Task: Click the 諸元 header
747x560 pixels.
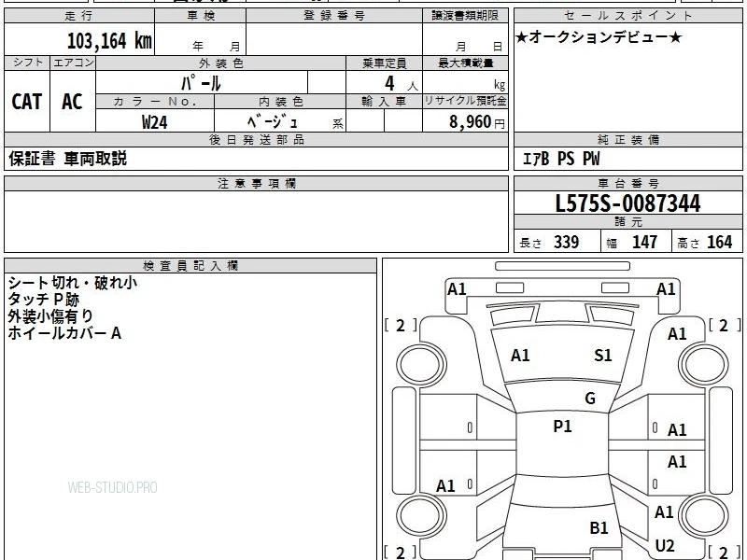Action: pos(628,222)
